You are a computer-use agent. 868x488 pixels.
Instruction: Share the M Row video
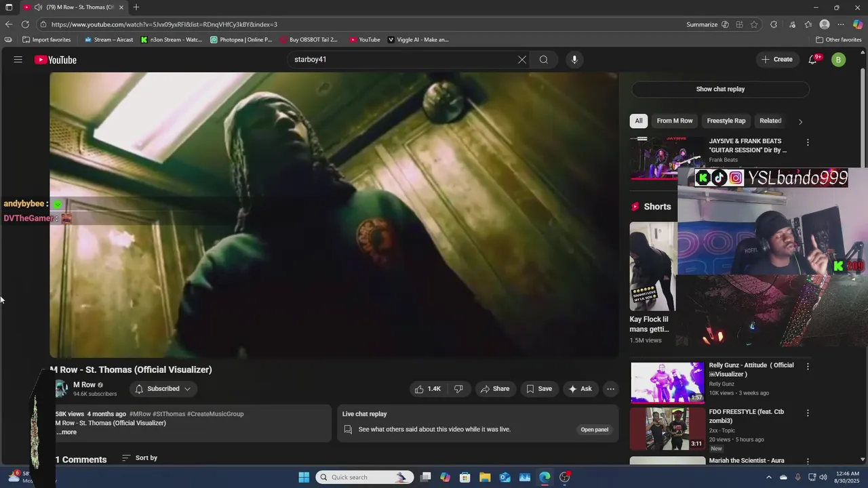pos(494,389)
